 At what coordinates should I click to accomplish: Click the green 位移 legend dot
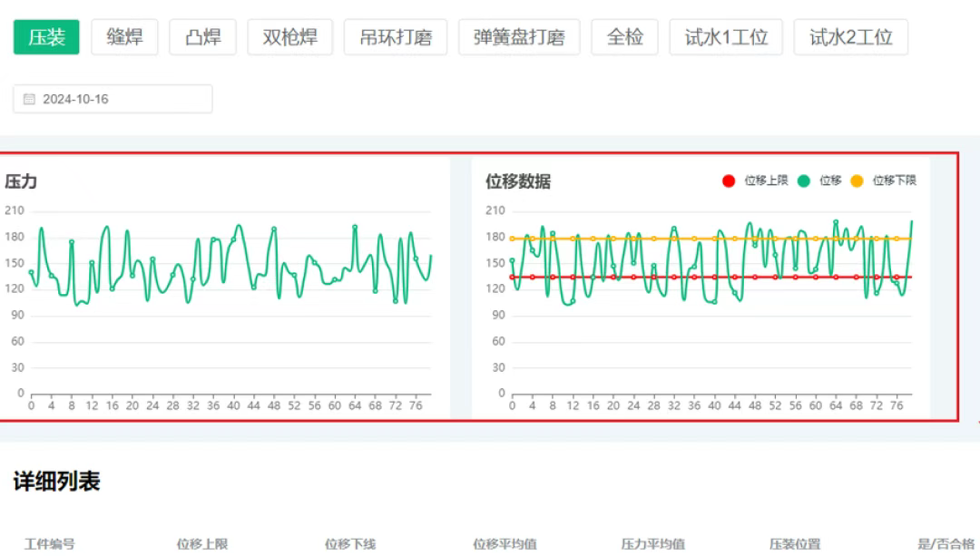pyautogui.click(x=803, y=181)
